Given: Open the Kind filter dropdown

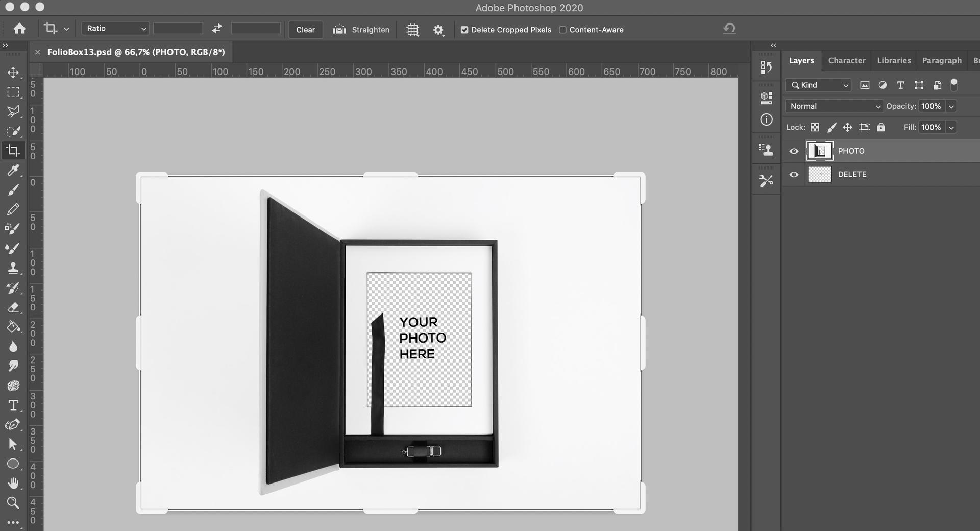Looking at the screenshot, I should pos(818,85).
